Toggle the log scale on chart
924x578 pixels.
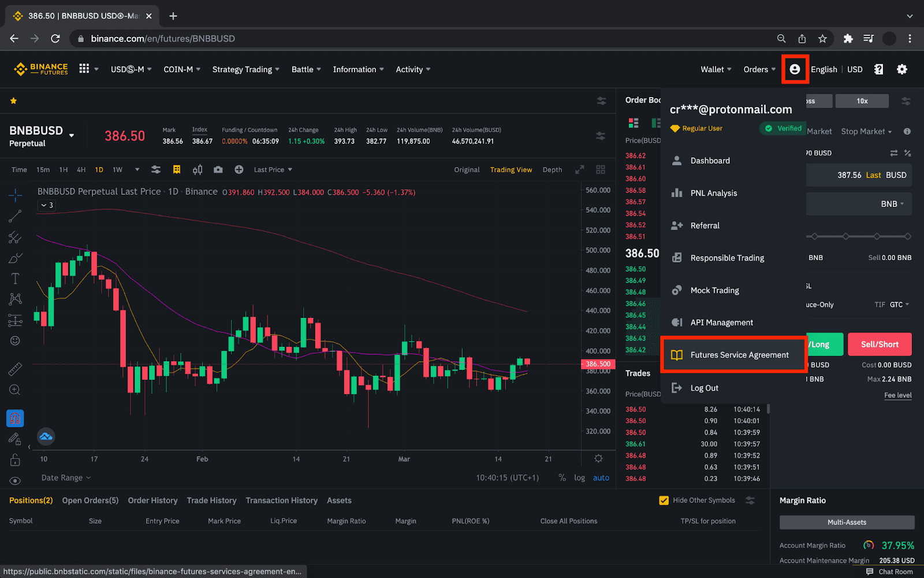coord(579,478)
